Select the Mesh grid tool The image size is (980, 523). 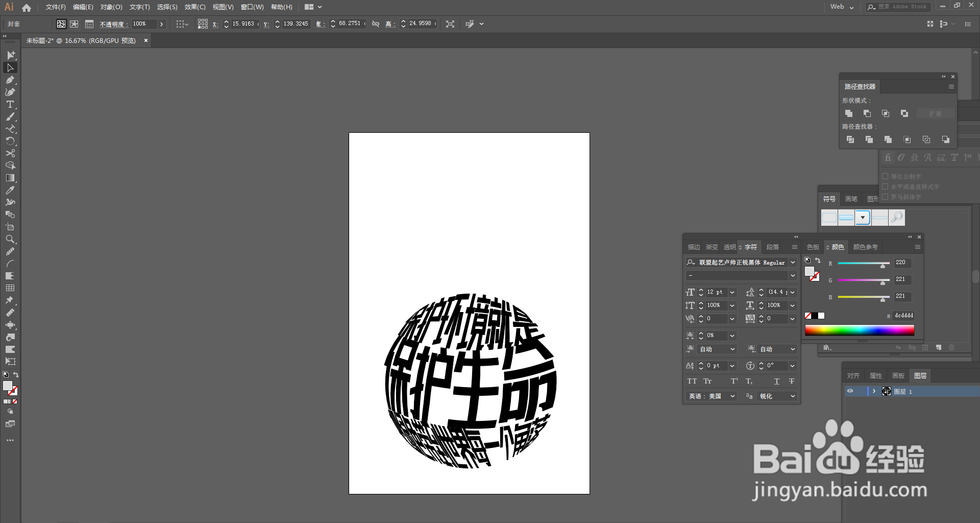click(x=10, y=288)
